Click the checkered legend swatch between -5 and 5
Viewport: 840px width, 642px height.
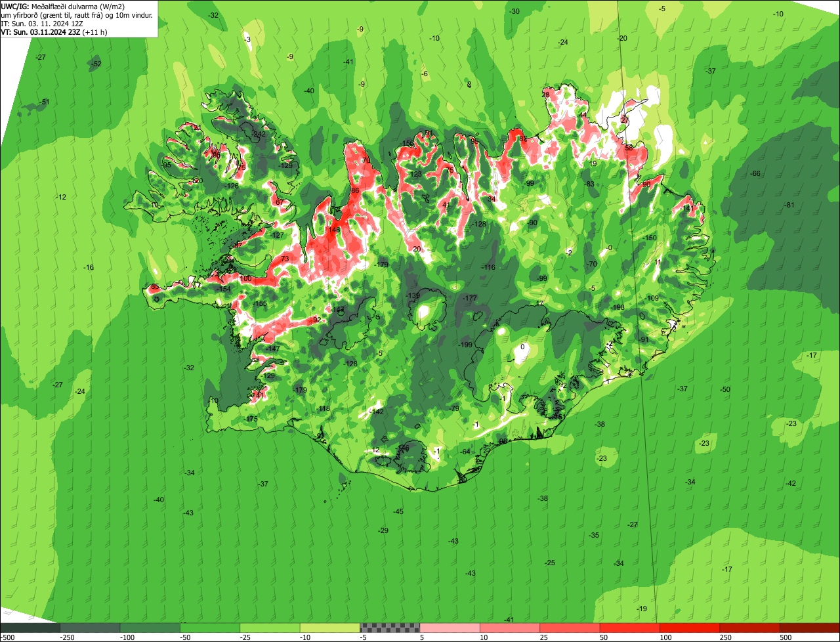point(390,628)
